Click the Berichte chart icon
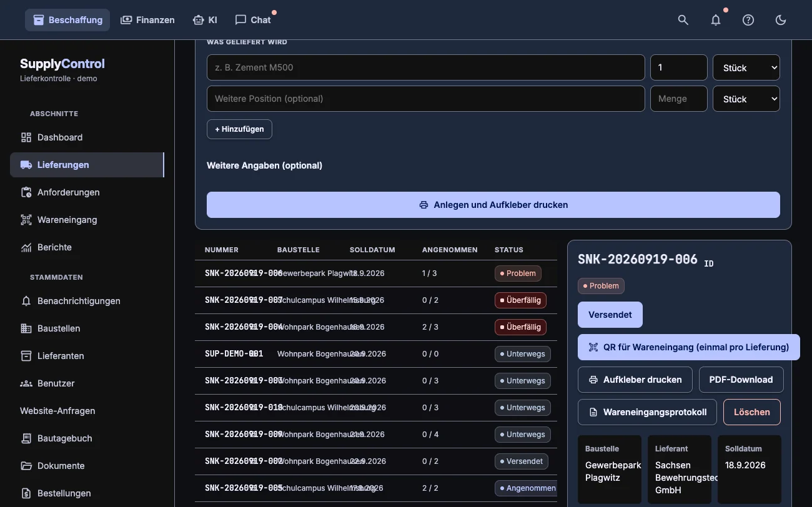Image resolution: width=812 pixels, height=507 pixels. click(x=26, y=247)
